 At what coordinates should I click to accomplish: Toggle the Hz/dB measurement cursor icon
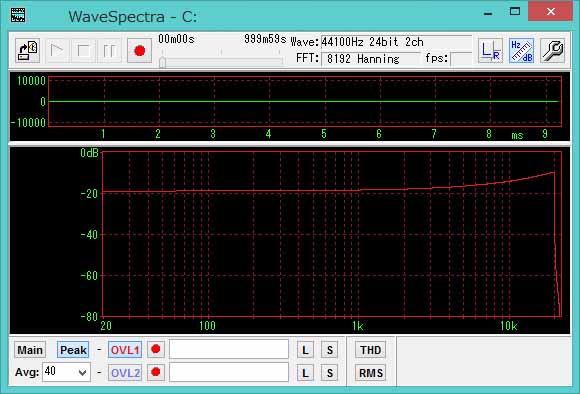(521, 51)
